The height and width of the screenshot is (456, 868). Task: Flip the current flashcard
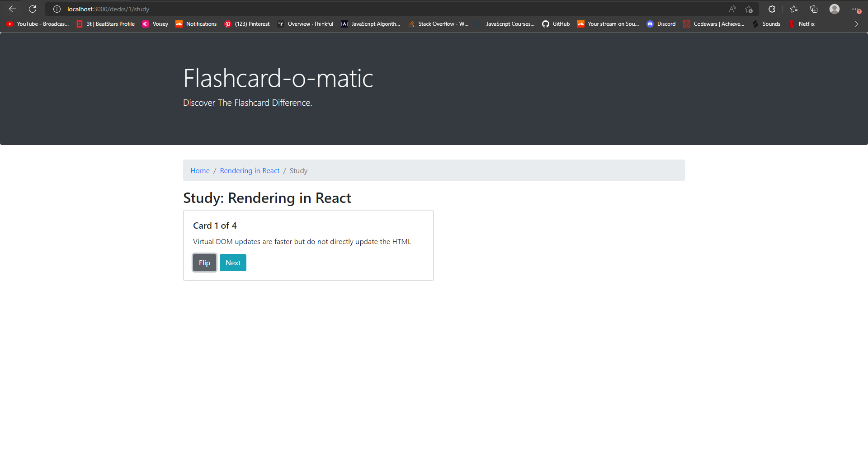click(x=204, y=263)
